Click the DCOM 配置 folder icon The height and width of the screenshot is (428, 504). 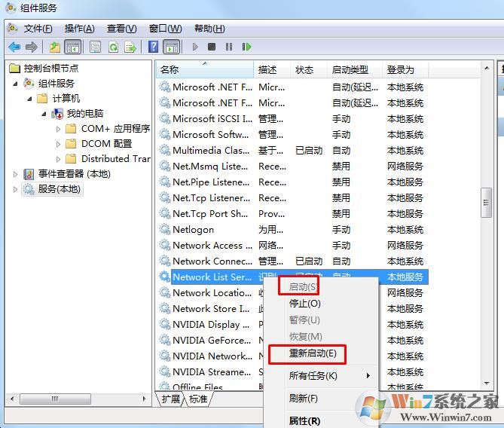(x=71, y=143)
